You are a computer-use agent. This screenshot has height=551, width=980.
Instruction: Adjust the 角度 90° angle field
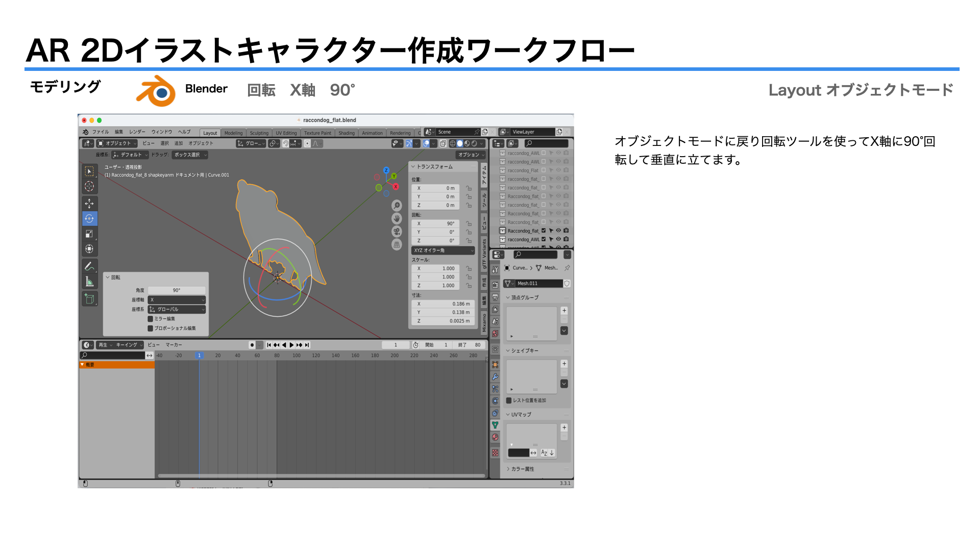(x=177, y=290)
